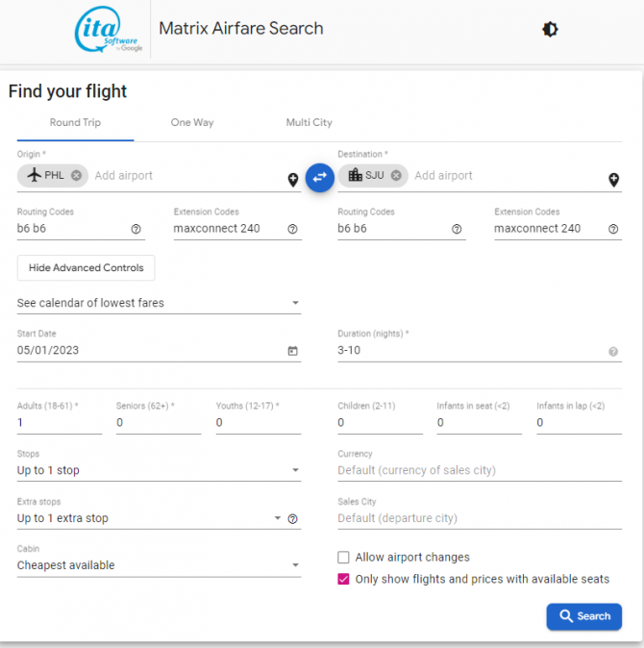Show help for destination Extension Codes
This screenshot has width=644, height=648.
pyautogui.click(x=613, y=229)
